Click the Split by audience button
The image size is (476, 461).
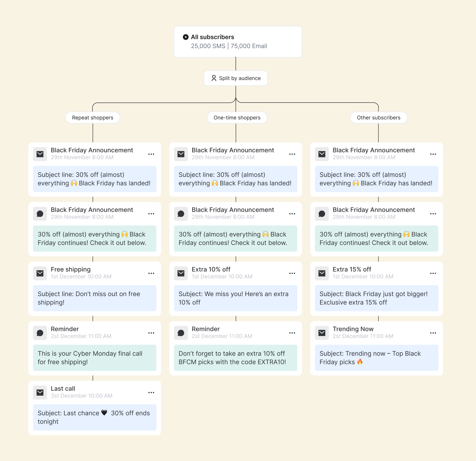(236, 78)
